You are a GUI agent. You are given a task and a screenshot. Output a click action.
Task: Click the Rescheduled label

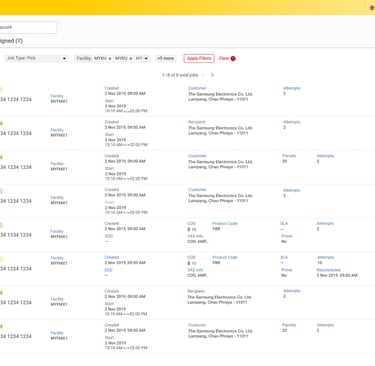[x=328, y=270]
